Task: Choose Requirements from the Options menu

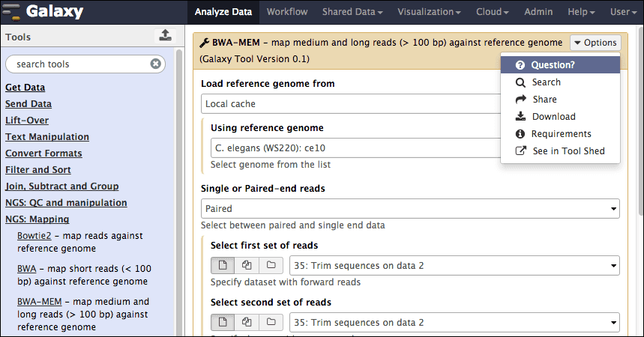Action: pyautogui.click(x=560, y=134)
